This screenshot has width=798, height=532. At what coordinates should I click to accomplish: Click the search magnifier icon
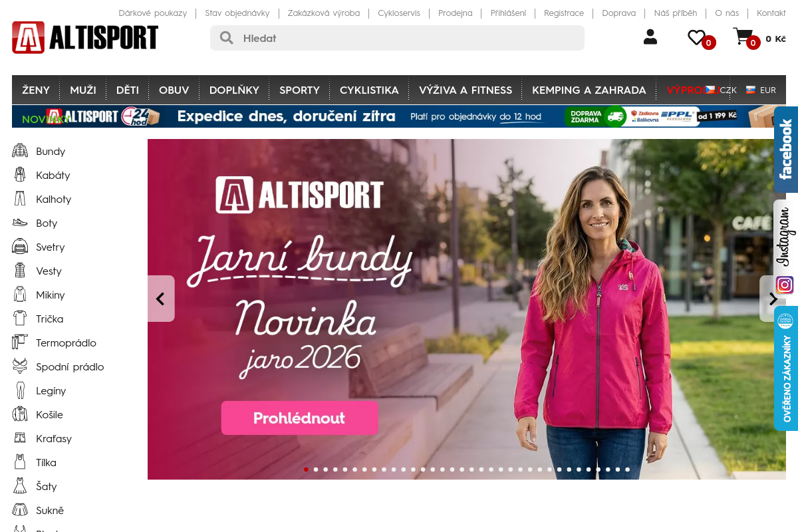click(227, 38)
